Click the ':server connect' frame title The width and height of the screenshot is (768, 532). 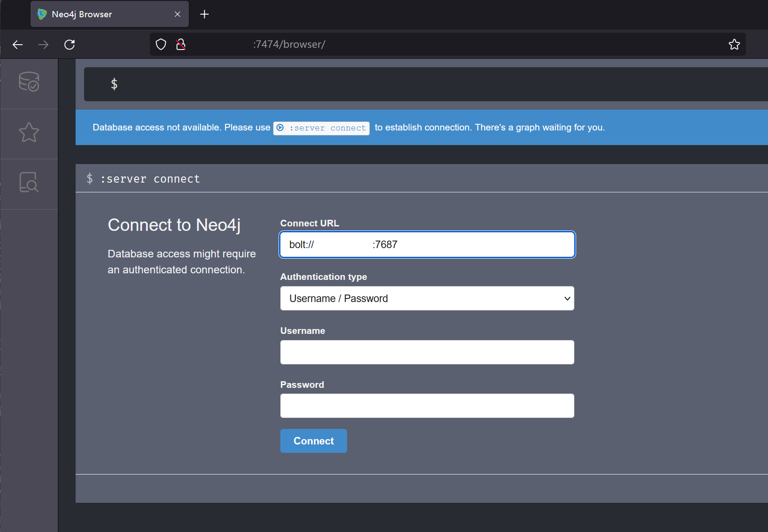pos(150,179)
